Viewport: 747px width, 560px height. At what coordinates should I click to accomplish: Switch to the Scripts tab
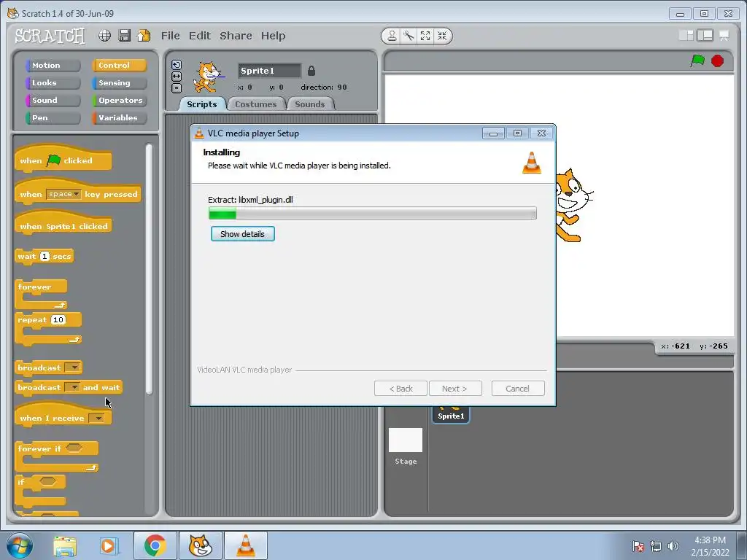202,104
